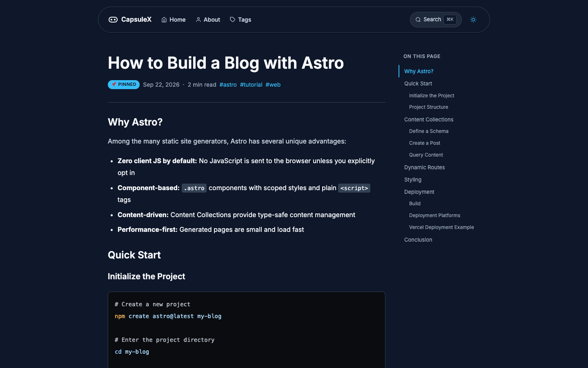588x368 pixels.
Task: Toggle the light theme sun button
Action: 473,20
